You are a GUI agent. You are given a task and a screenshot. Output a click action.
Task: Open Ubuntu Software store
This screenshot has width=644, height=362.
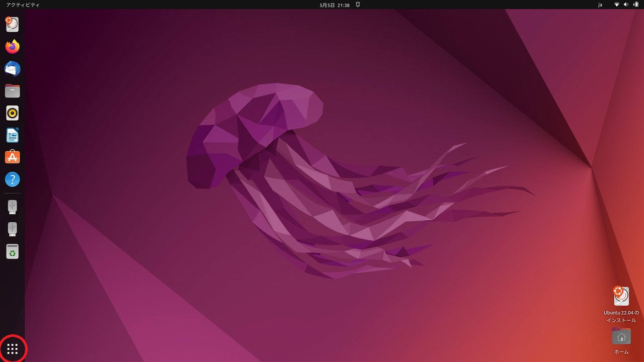(12, 157)
